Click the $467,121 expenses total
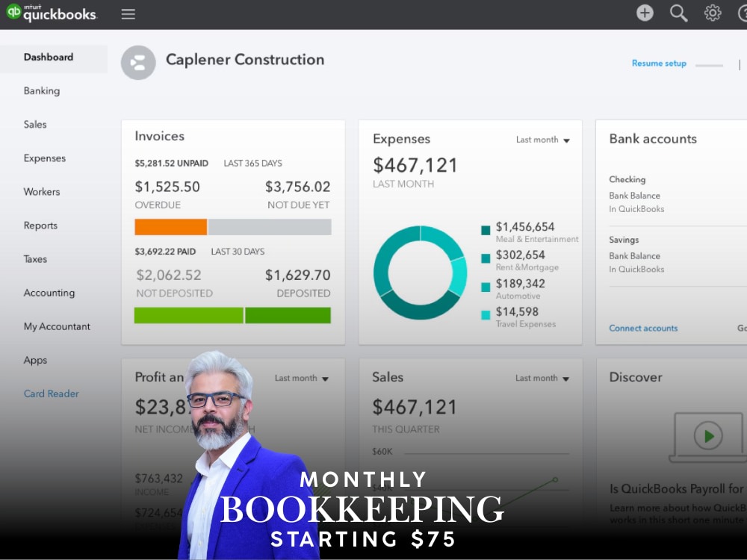The image size is (747, 560). tap(415, 166)
